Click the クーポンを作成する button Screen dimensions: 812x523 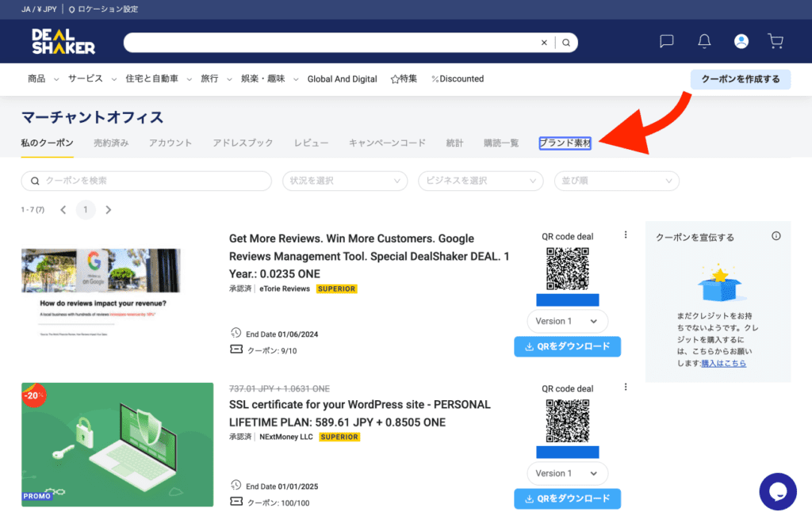pos(741,79)
